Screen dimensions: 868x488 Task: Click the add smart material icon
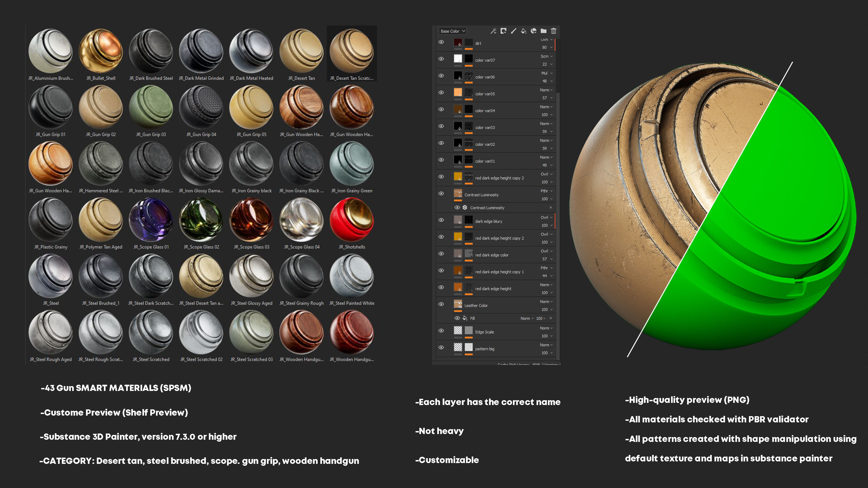533,31
